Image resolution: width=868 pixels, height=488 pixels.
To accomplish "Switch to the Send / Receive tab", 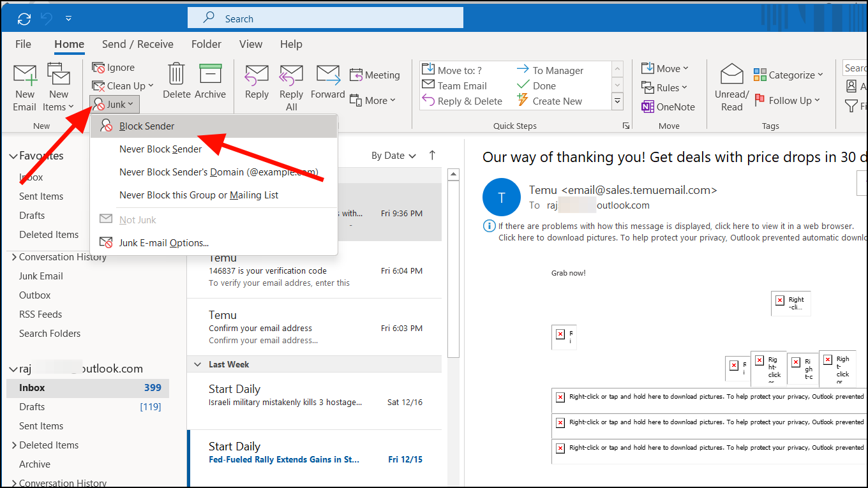I will tap(137, 44).
